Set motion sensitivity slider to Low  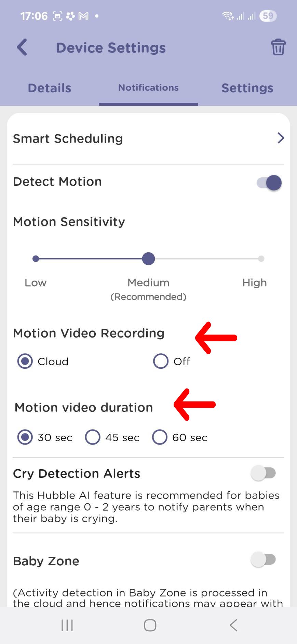36,259
